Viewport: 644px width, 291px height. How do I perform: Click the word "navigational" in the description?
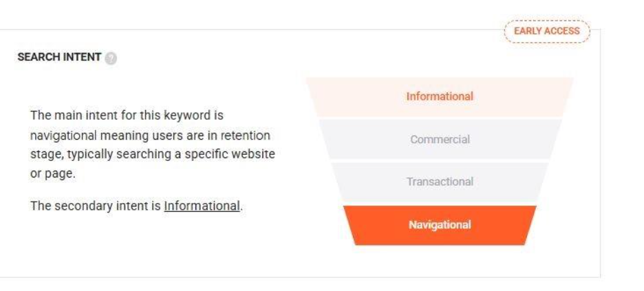pos(63,135)
